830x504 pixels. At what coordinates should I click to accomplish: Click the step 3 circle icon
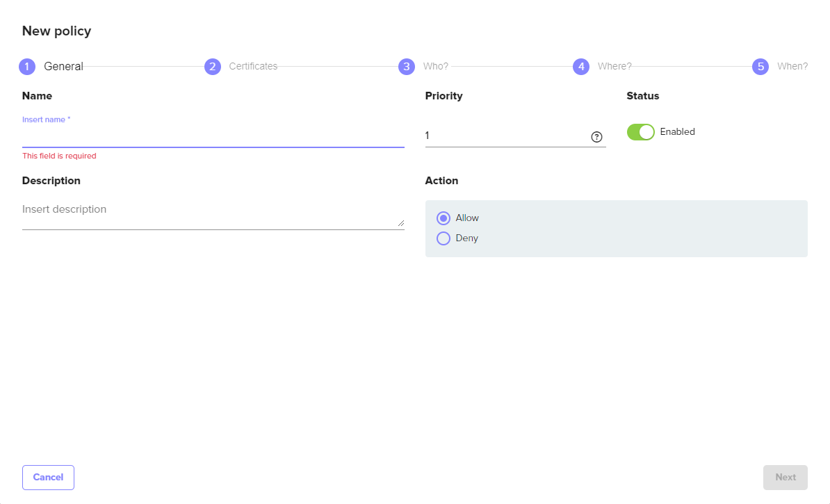click(x=407, y=67)
